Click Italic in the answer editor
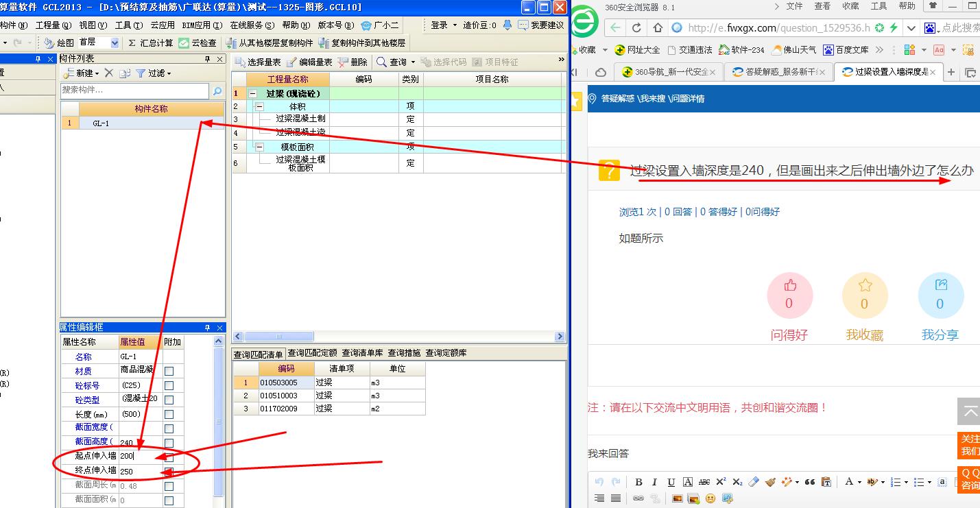The height and width of the screenshot is (508, 980). point(654,482)
